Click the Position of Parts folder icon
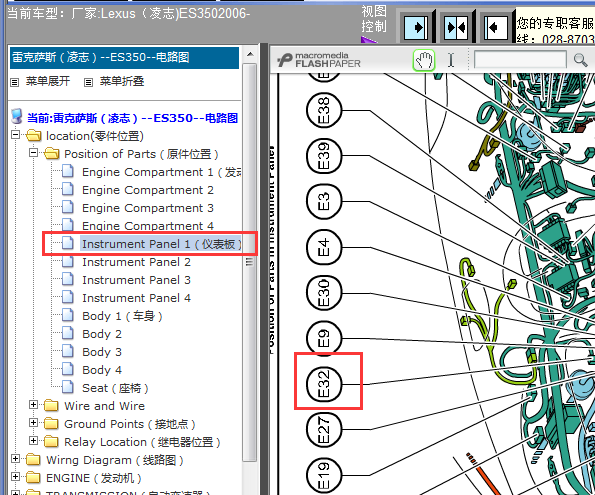 point(52,154)
